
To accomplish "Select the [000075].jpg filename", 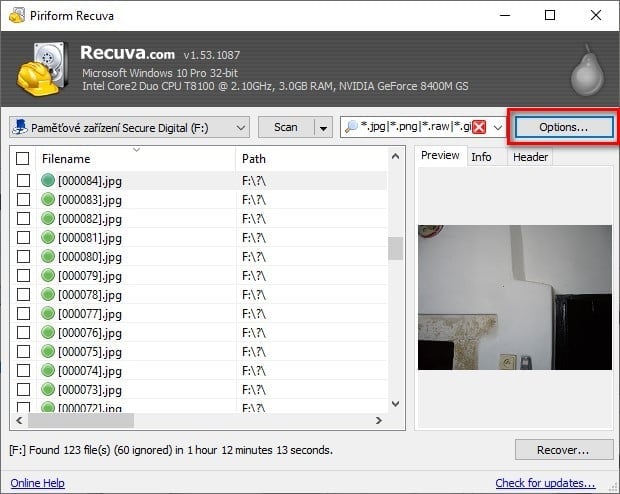I will tap(90, 352).
